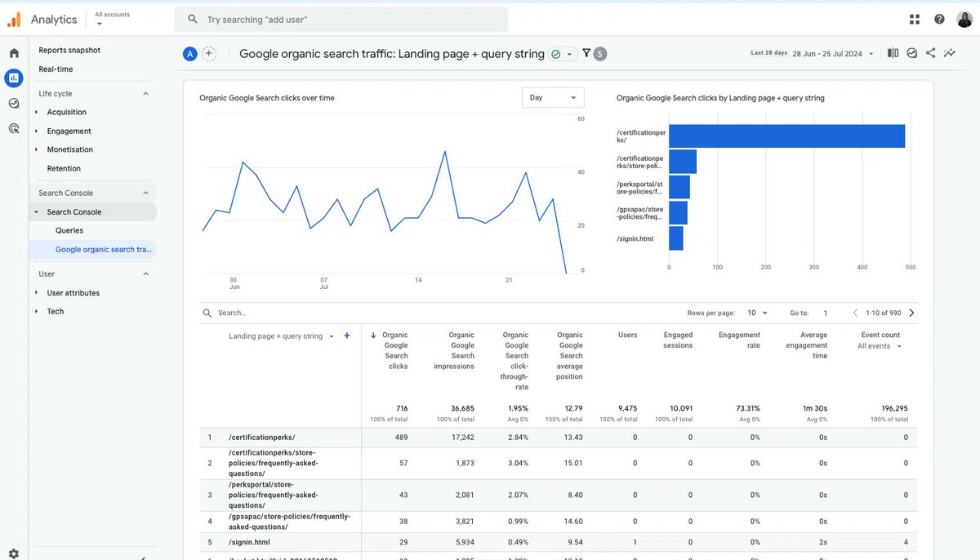The height and width of the screenshot is (560, 980).
Task: Go to the previous page of table rows
Action: pyautogui.click(x=855, y=313)
